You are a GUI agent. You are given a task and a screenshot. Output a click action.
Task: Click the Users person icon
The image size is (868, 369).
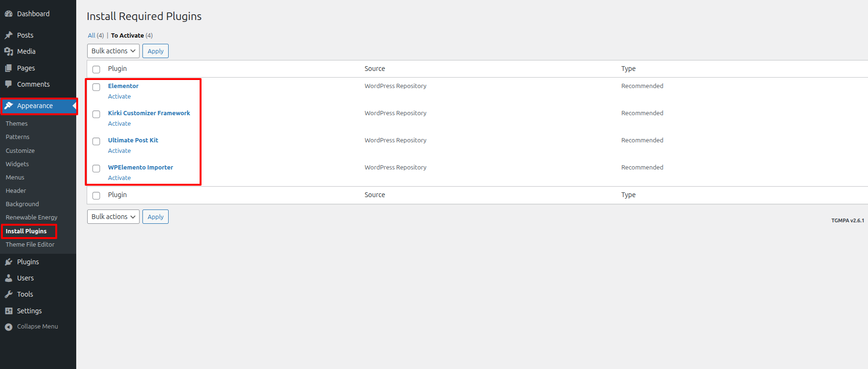[9, 278]
